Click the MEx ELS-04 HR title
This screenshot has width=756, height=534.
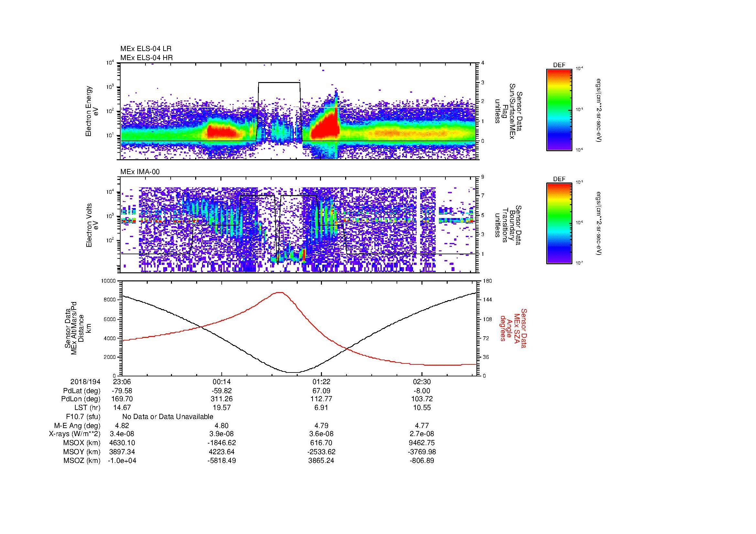(146, 58)
